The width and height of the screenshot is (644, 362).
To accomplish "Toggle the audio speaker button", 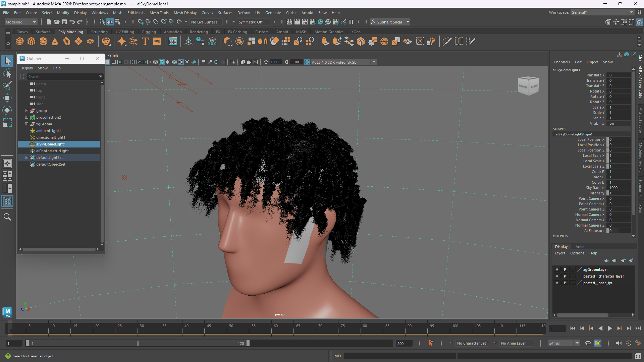I will coord(619,343).
